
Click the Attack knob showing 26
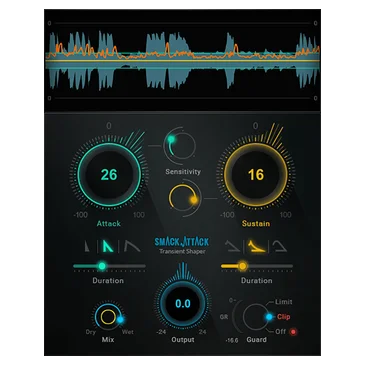pyautogui.click(x=109, y=174)
